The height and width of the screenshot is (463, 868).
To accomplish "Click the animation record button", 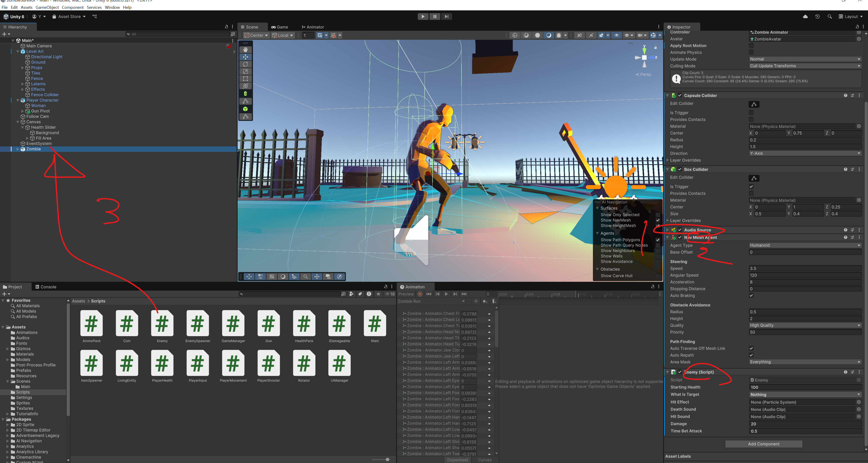I will pyautogui.click(x=420, y=294).
